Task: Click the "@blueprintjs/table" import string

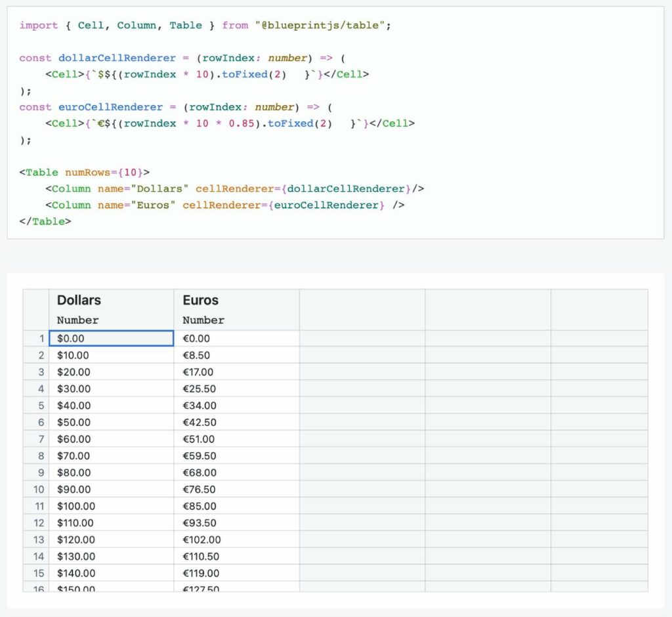Action: [320, 26]
